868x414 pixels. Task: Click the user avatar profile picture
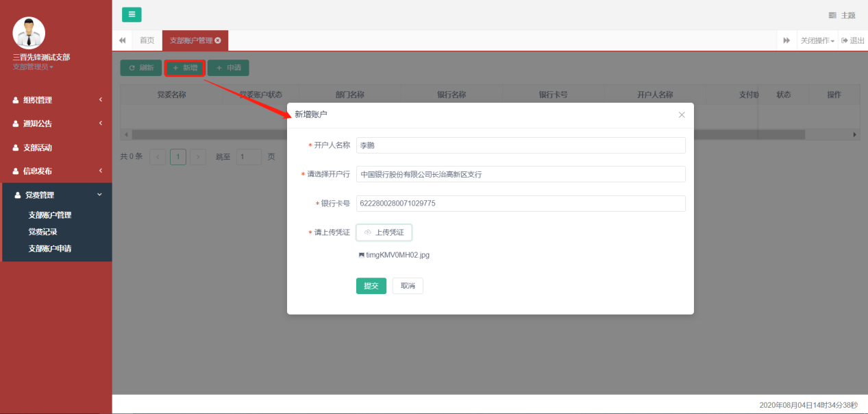pyautogui.click(x=29, y=33)
